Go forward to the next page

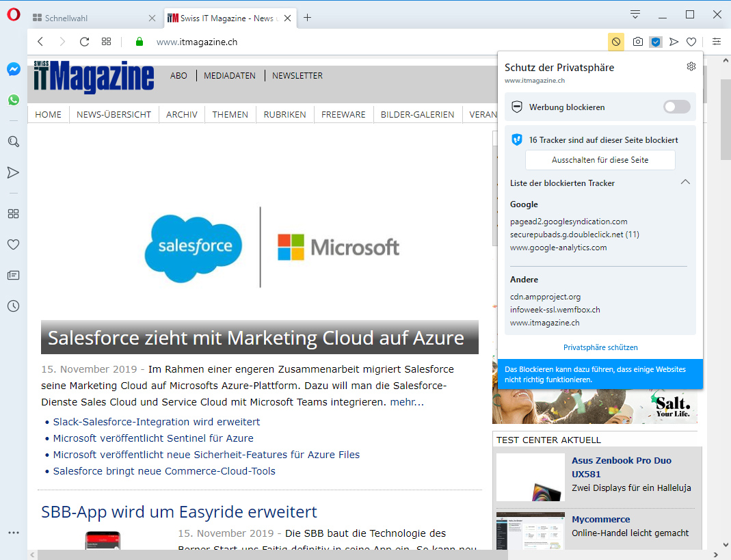(x=62, y=42)
